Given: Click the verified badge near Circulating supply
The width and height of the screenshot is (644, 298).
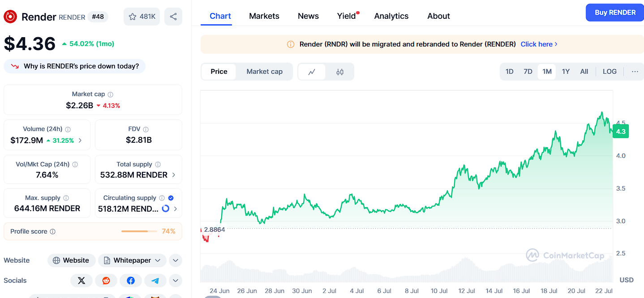Looking at the screenshot, I should 171,198.
